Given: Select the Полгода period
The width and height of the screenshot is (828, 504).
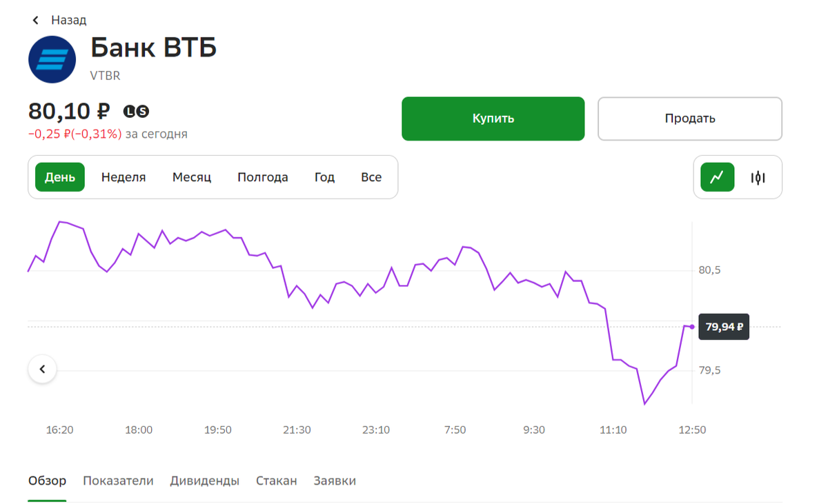Looking at the screenshot, I should pos(263,177).
